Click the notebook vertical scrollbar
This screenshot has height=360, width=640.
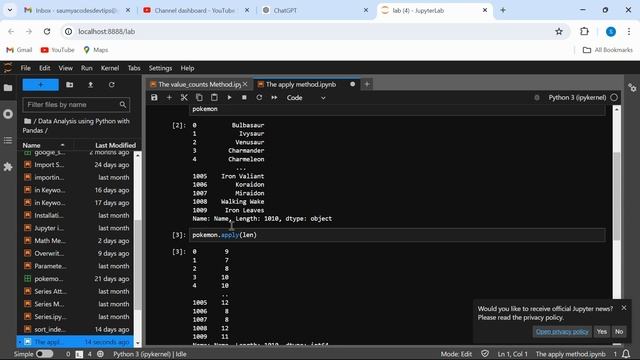[x=617, y=196]
